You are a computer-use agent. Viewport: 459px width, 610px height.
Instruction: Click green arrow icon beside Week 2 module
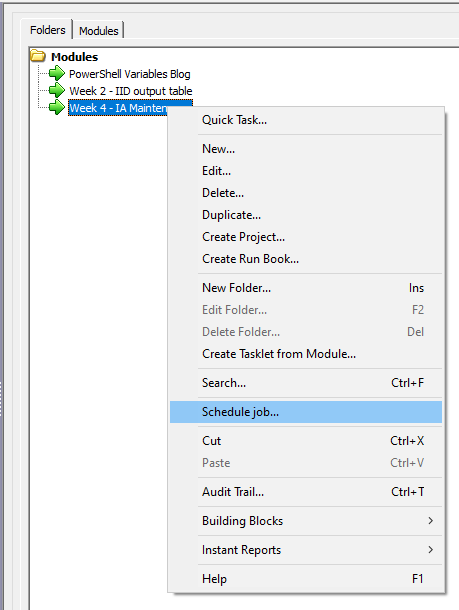pyautogui.click(x=57, y=90)
